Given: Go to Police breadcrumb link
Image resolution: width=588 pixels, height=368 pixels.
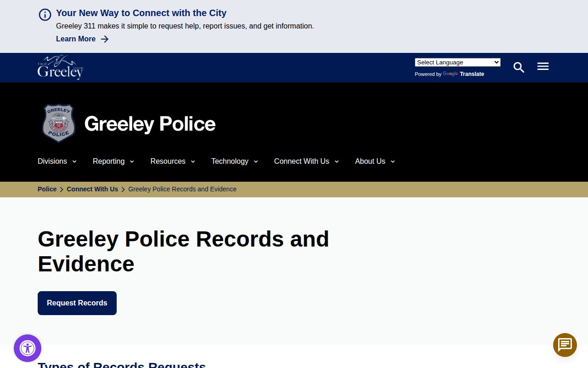Looking at the screenshot, I should pos(47,189).
